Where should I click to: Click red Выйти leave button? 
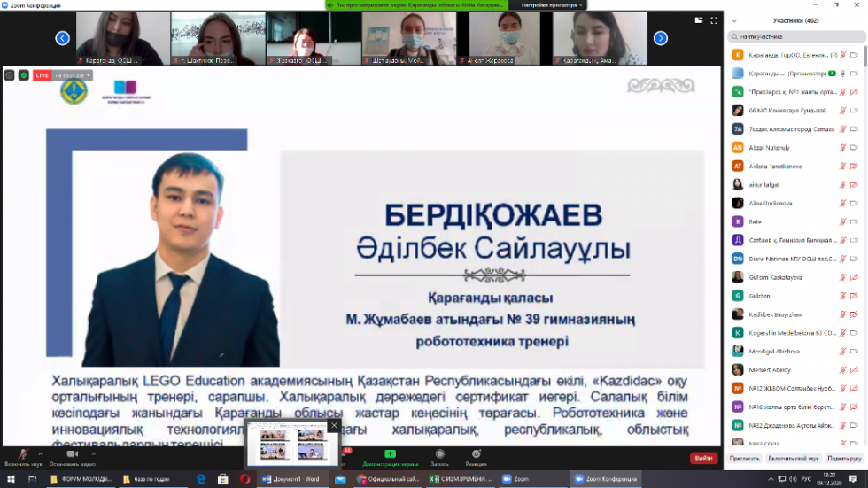[703, 458]
